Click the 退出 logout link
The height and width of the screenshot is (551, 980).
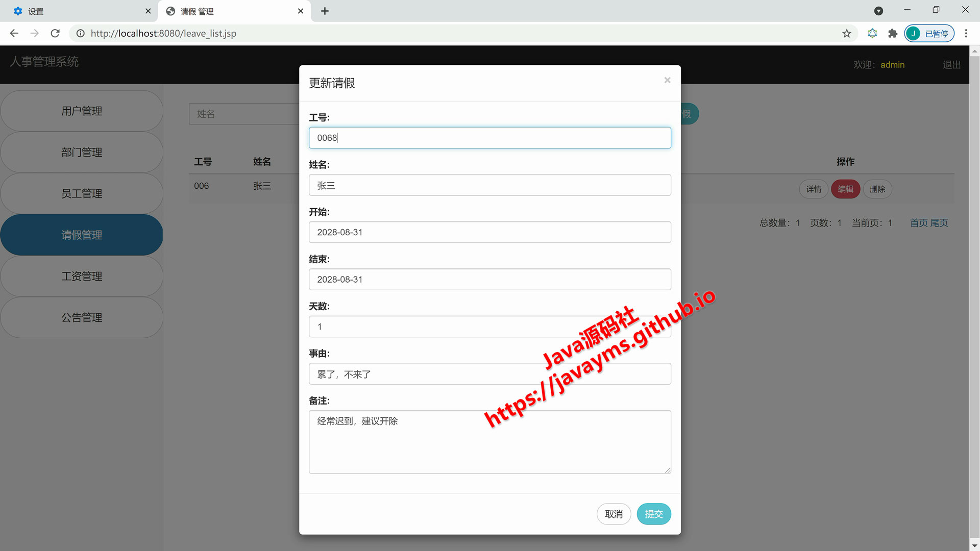(x=951, y=65)
